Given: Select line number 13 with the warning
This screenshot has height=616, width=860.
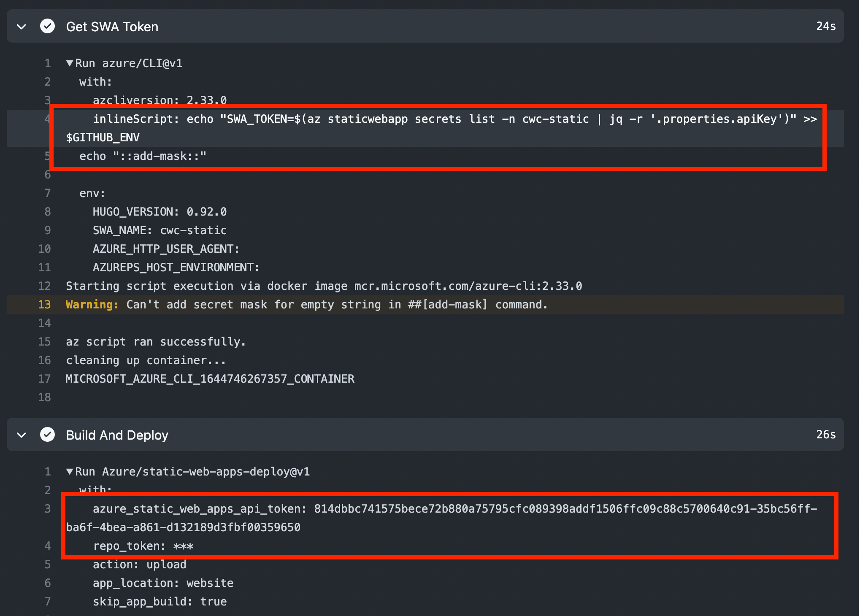Looking at the screenshot, I should point(44,304).
